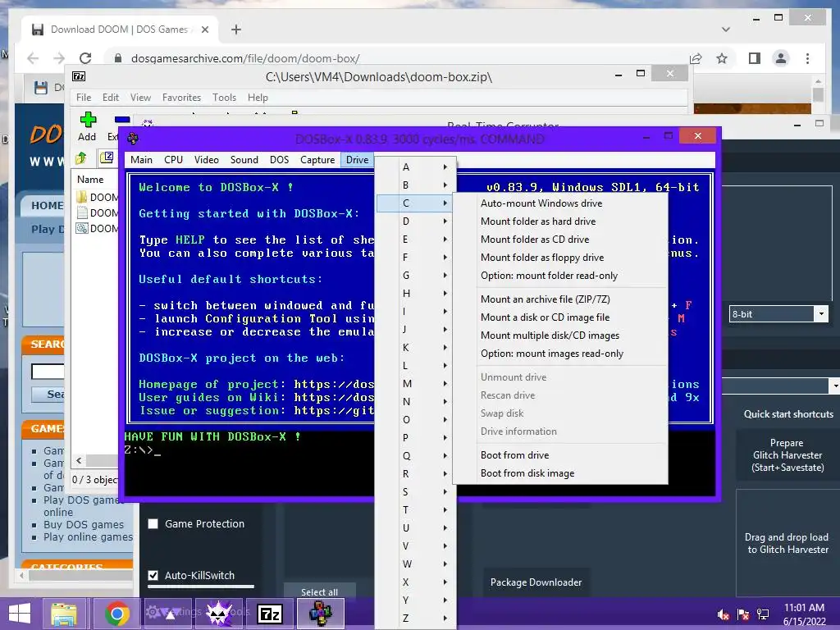Open Chrome from the taskbar

coord(116,614)
